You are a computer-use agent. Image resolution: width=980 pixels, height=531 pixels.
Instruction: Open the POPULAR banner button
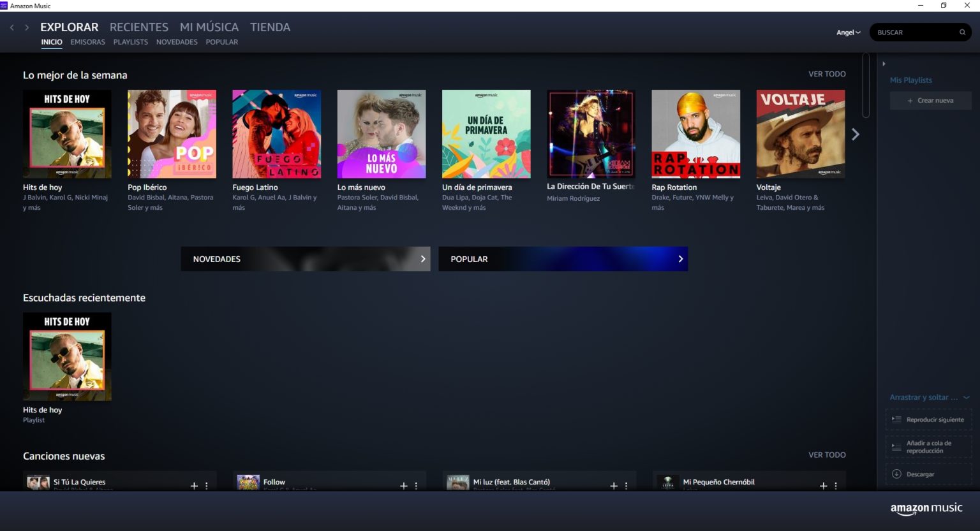(x=563, y=259)
